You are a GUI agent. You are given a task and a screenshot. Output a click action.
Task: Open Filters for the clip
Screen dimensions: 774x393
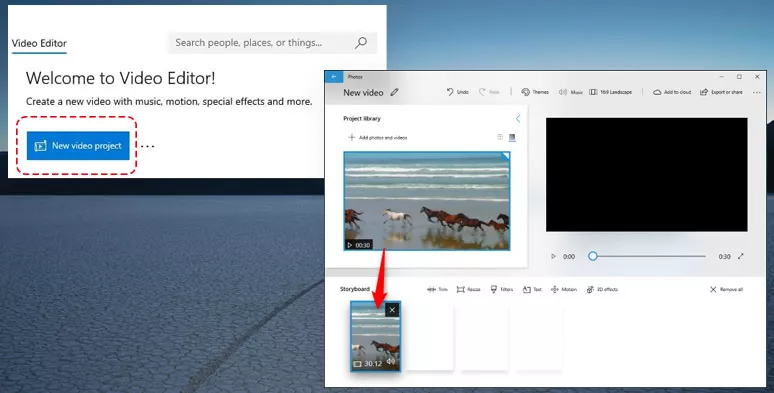pyautogui.click(x=502, y=289)
